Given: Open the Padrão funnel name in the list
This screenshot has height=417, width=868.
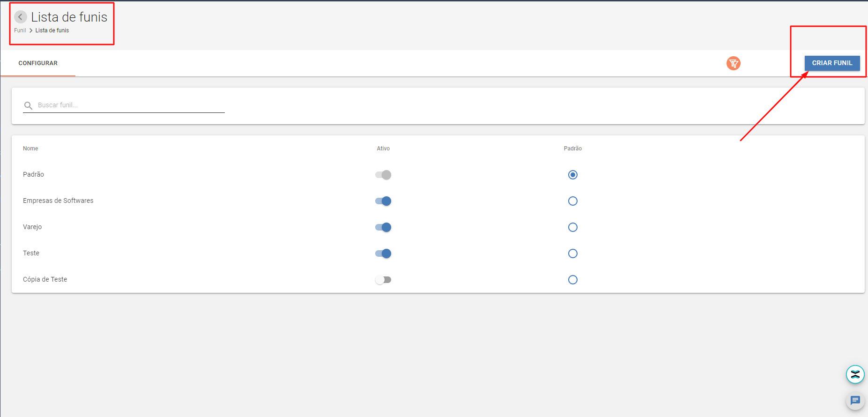Looking at the screenshot, I should click(x=33, y=174).
